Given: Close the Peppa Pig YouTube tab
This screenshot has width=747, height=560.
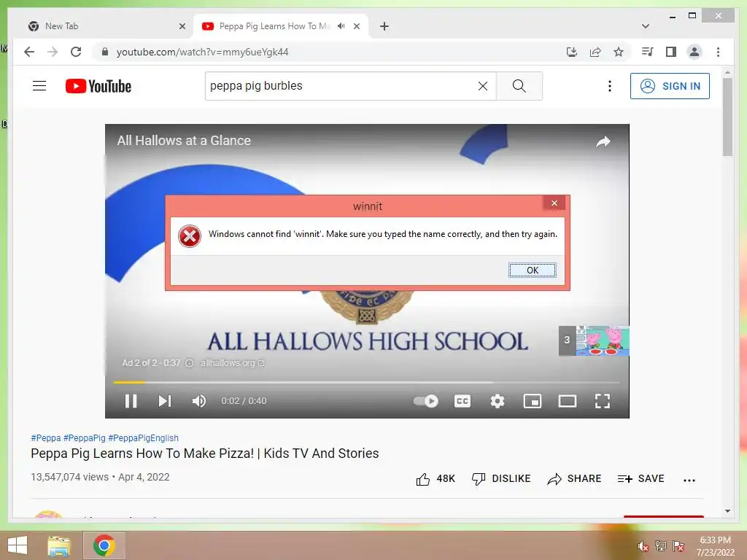Looking at the screenshot, I should (x=357, y=26).
